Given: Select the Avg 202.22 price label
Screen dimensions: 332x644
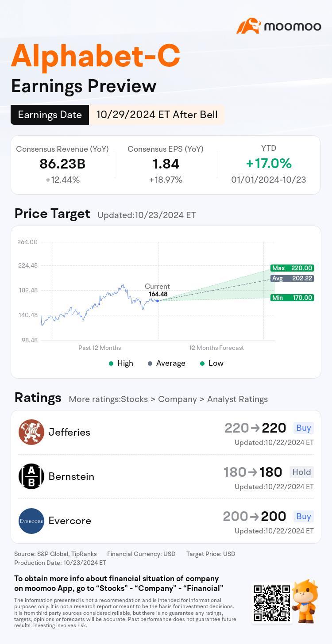Looking at the screenshot, I should click(x=292, y=278).
